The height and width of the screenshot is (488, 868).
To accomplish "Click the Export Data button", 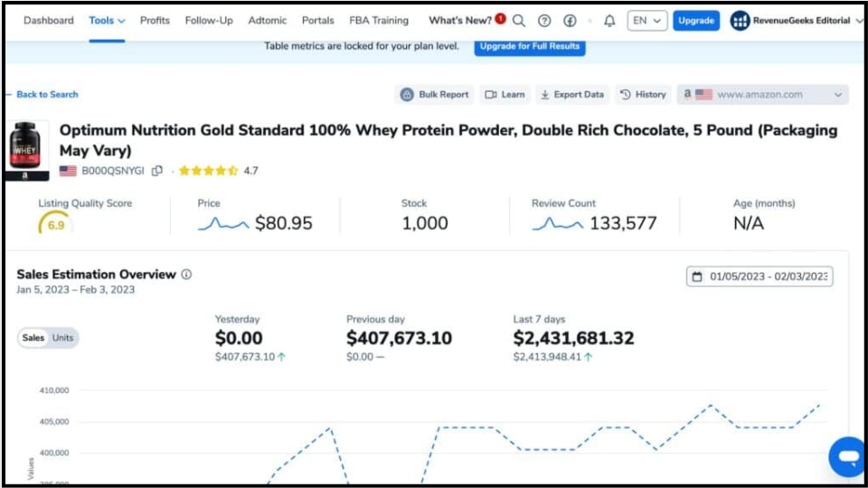I will pyautogui.click(x=571, y=94).
